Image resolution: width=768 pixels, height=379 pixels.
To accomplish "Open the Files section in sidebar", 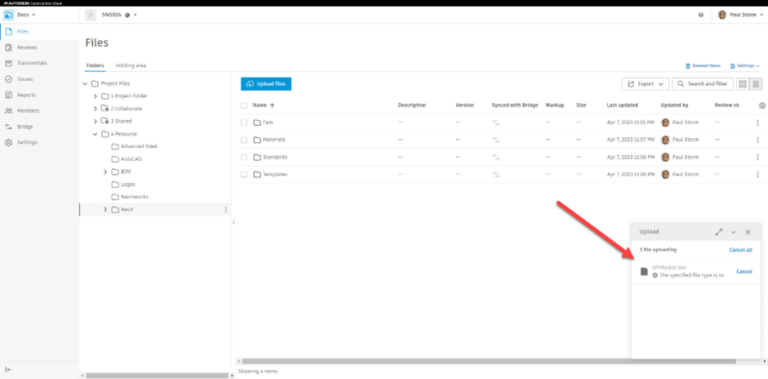I will [x=23, y=31].
